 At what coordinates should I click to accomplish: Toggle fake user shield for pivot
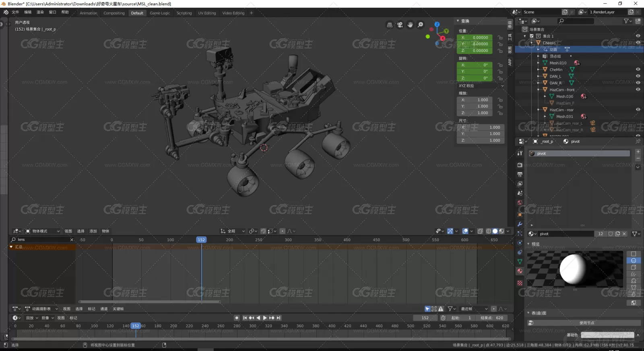611,234
